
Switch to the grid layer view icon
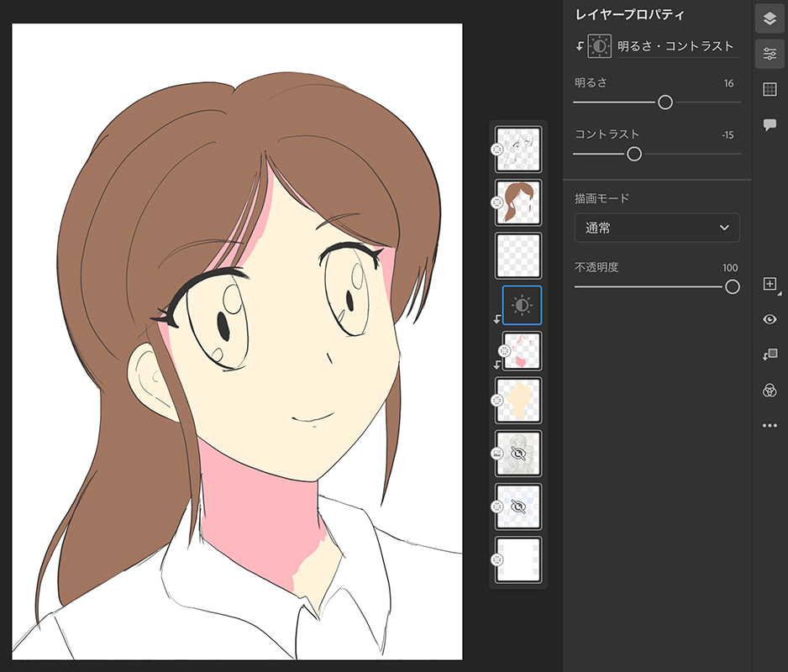coord(770,90)
